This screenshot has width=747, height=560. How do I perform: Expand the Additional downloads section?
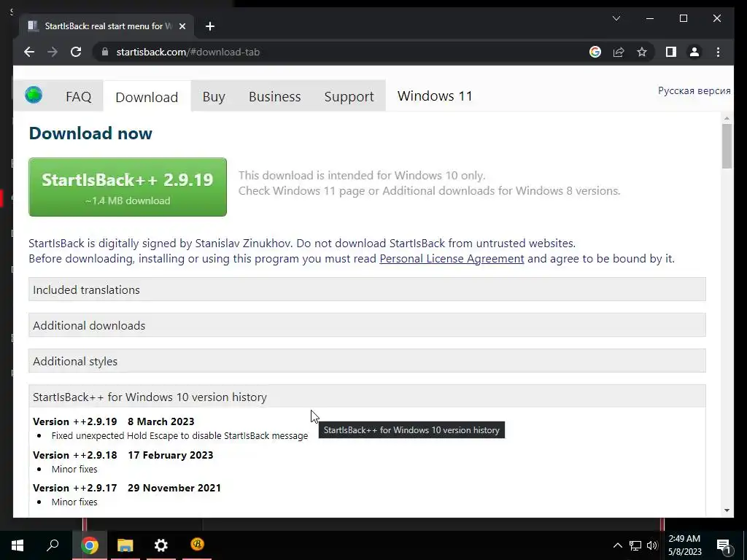368,325
